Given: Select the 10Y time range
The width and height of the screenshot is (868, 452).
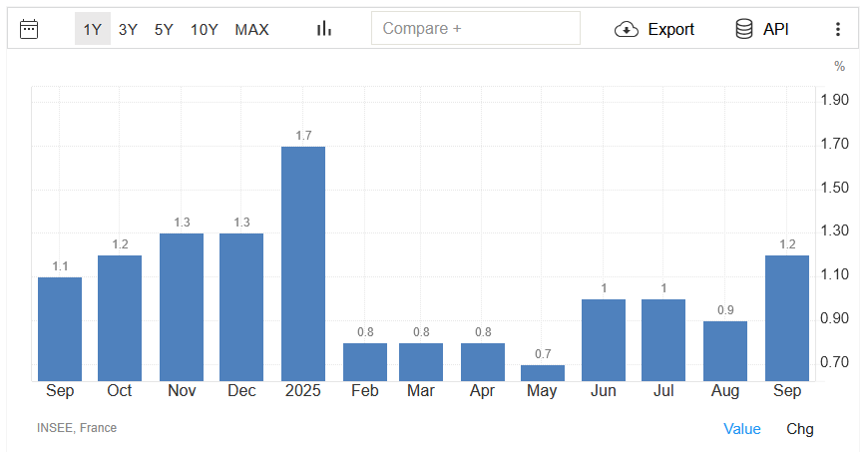Looking at the screenshot, I should [x=204, y=29].
